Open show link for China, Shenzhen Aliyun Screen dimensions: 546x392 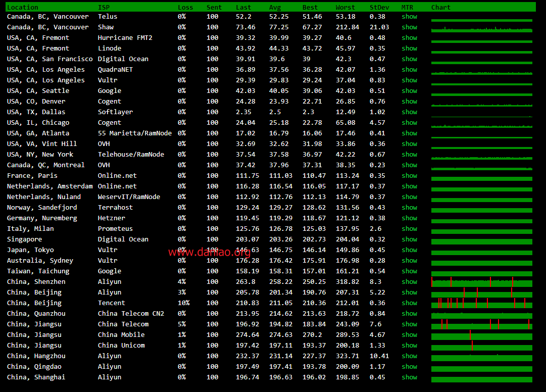[x=409, y=282]
